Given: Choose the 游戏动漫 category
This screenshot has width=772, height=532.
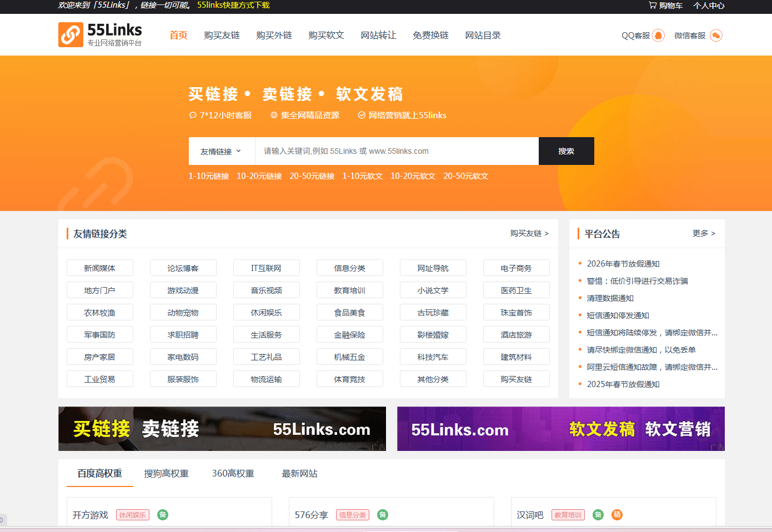Looking at the screenshot, I should point(183,290).
